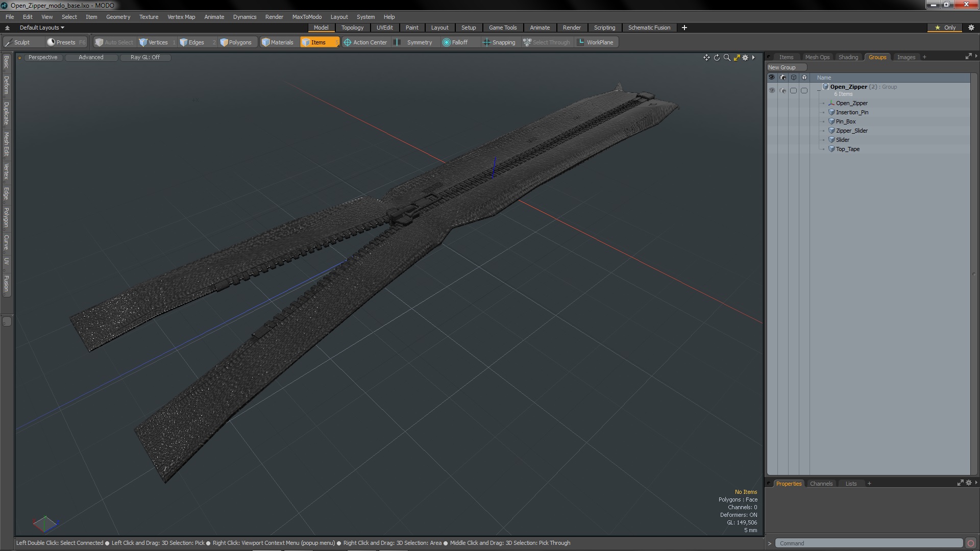Click the application settings gear icon
This screenshot has height=551, width=980.
coord(971,28)
